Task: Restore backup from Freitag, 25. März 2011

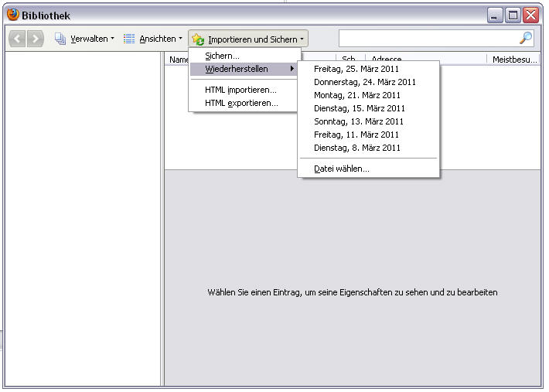Action: (x=356, y=69)
